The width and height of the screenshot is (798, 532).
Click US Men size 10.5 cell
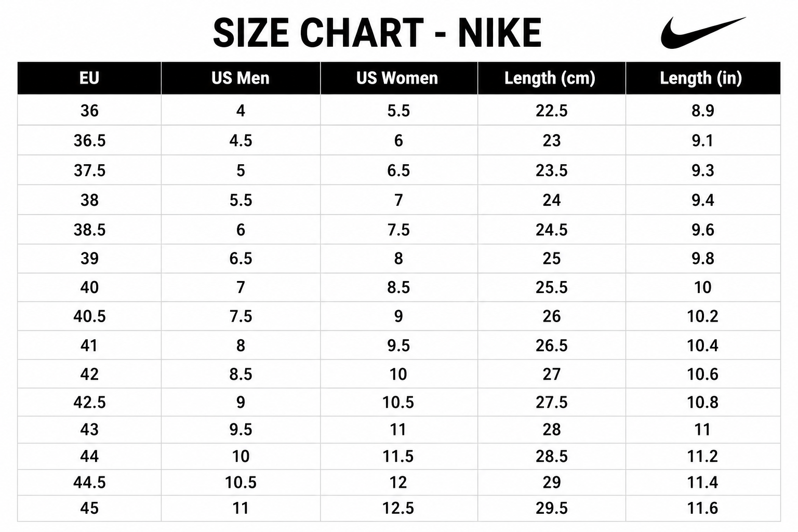tap(241, 483)
